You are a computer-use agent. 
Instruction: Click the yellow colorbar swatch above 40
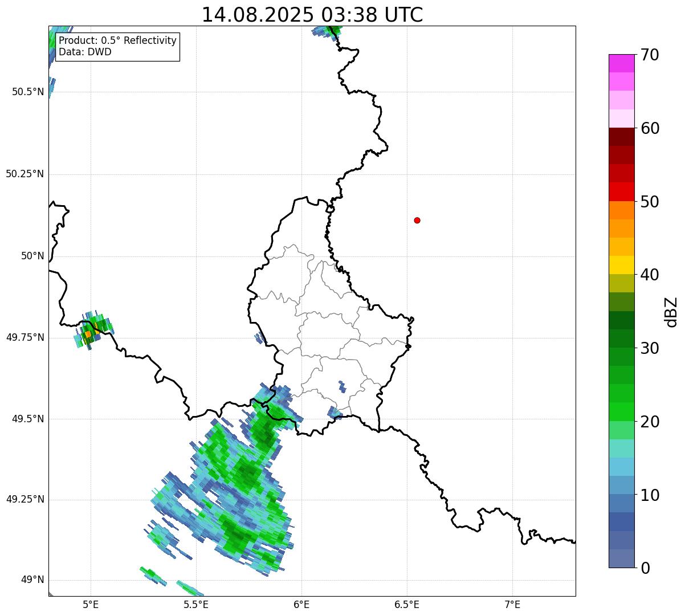click(x=621, y=265)
